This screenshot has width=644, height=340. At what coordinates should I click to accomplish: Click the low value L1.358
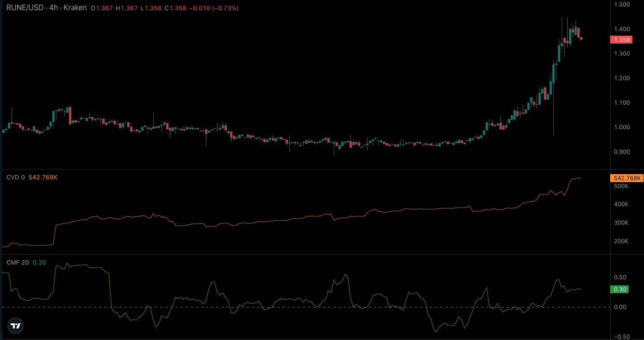coord(151,8)
